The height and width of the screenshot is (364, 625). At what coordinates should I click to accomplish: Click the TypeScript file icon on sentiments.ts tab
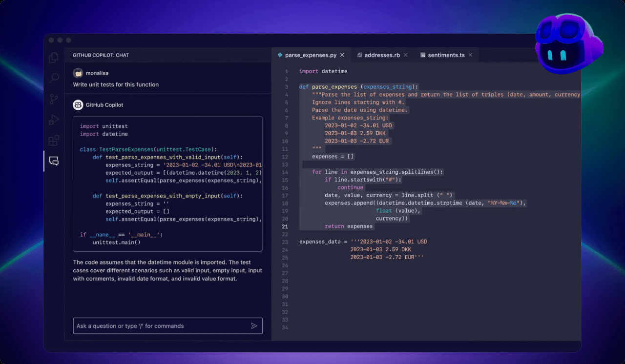point(423,55)
